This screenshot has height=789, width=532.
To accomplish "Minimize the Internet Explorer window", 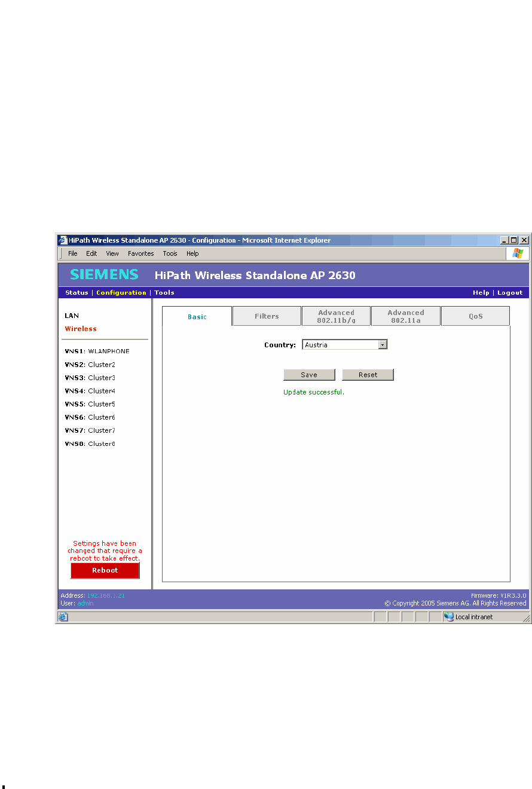I will point(505,240).
